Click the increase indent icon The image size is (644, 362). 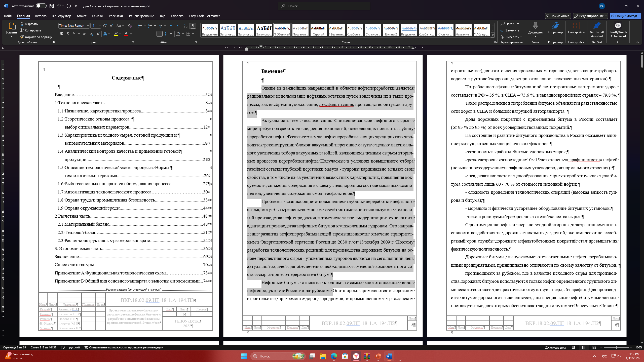(178, 26)
